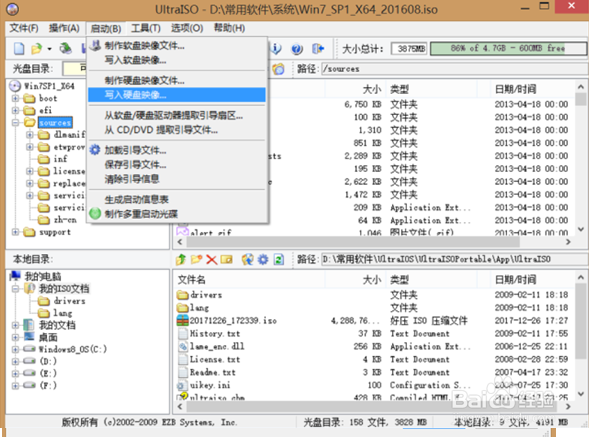Select 我的电脑 in local tree

[x=42, y=277]
